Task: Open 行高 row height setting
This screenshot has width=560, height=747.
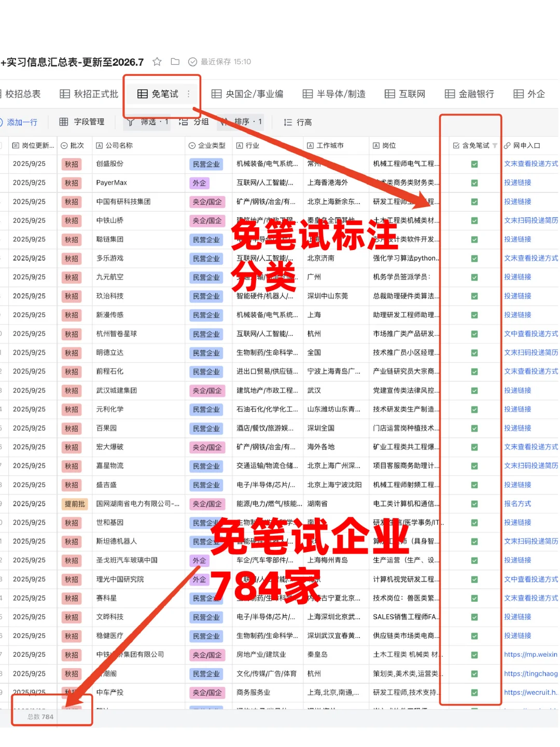Action: click(x=298, y=122)
